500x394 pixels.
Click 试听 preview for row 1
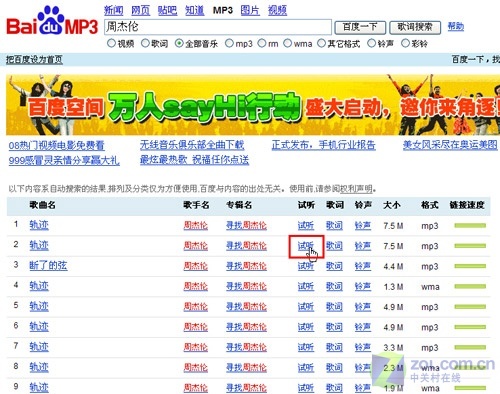(306, 226)
